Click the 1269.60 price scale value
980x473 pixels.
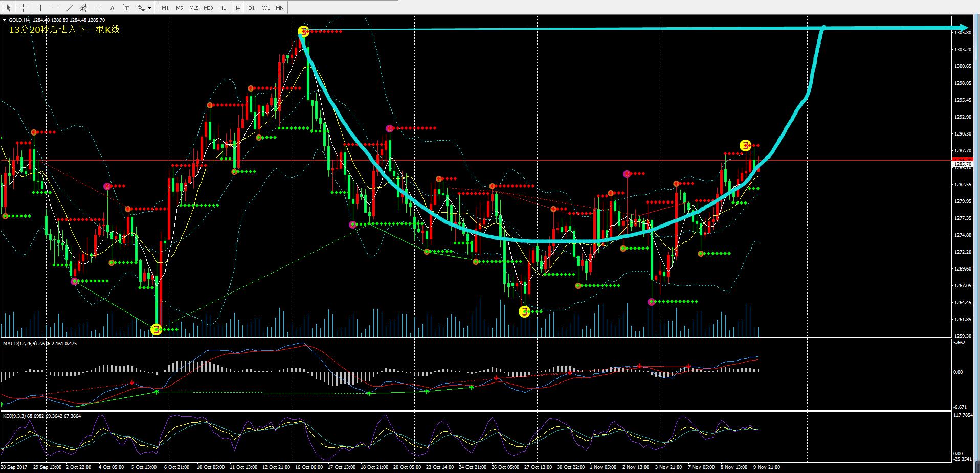point(962,268)
